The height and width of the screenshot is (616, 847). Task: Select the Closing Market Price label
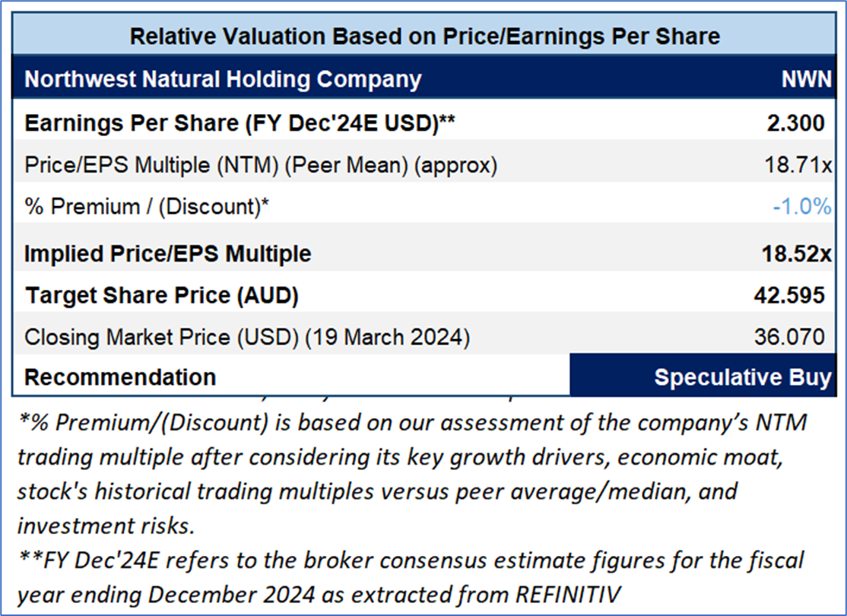247,337
